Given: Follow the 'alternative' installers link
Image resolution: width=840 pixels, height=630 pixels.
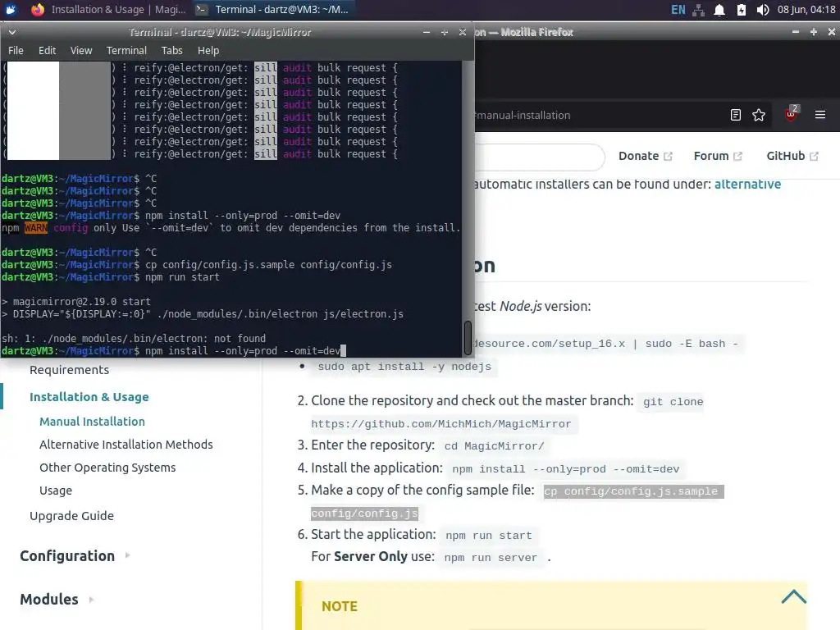Looking at the screenshot, I should (747, 185).
